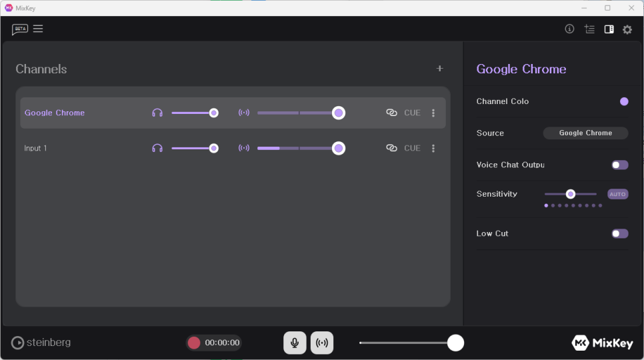Viewport: 644px width, 360px height.
Task: Link faders on Input 1 channel
Action: click(x=391, y=148)
